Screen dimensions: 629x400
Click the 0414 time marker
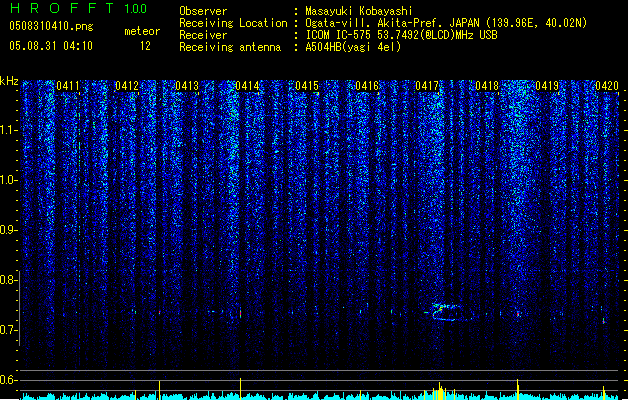pyautogui.click(x=247, y=86)
